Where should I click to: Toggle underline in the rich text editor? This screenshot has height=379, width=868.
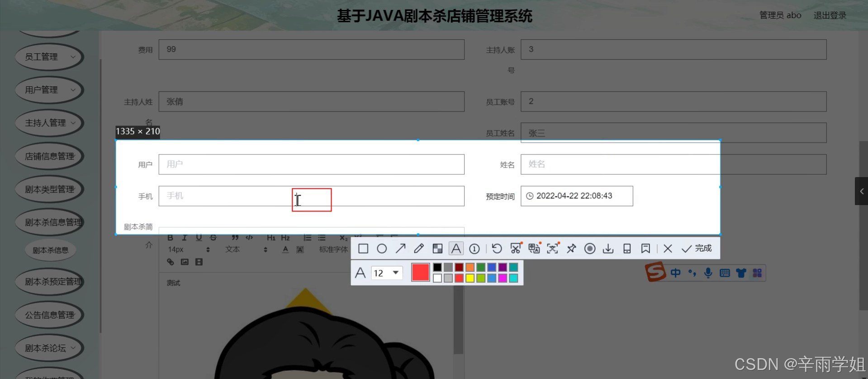[x=199, y=238]
